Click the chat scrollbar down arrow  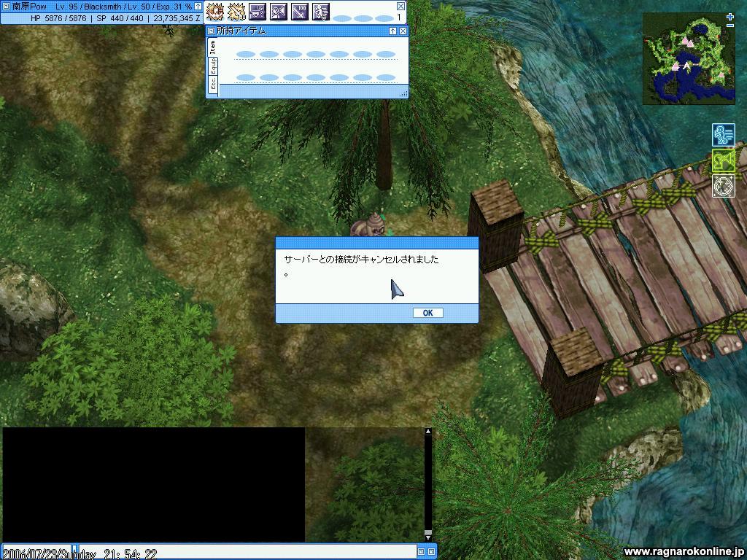pyautogui.click(x=427, y=538)
